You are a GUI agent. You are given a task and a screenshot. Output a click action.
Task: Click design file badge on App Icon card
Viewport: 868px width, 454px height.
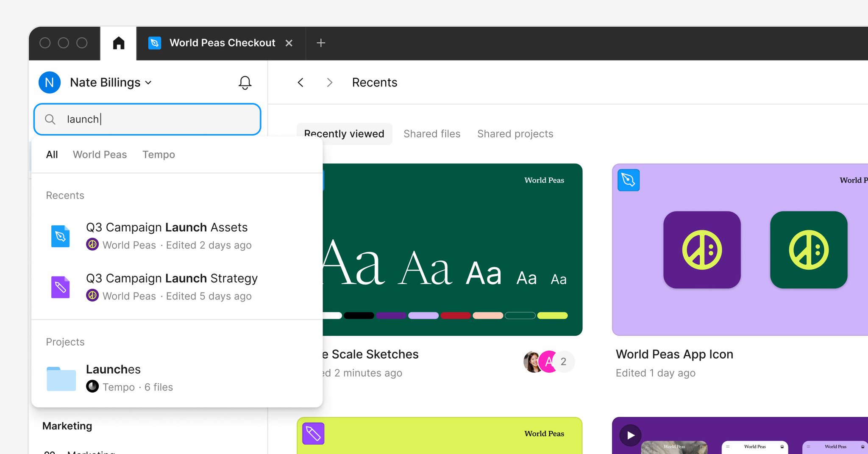[x=629, y=180]
